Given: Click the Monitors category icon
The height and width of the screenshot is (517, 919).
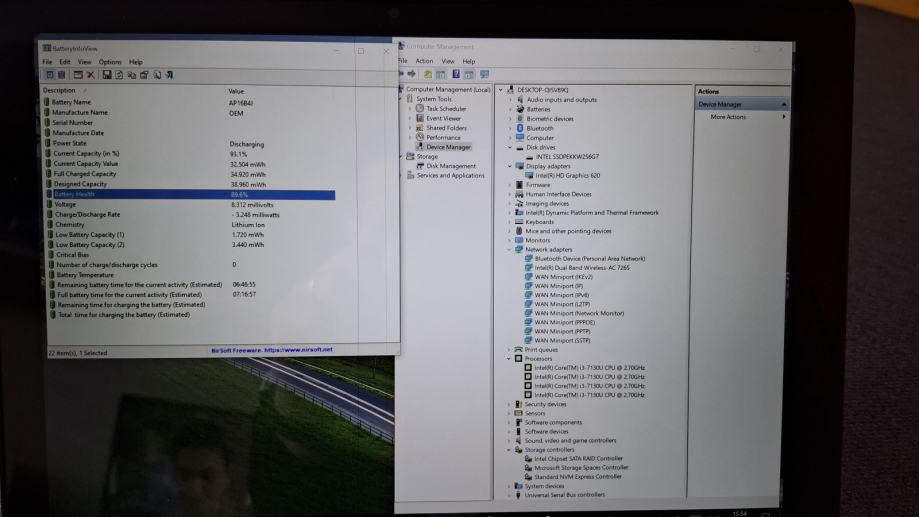Looking at the screenshot, I should 519,240.
